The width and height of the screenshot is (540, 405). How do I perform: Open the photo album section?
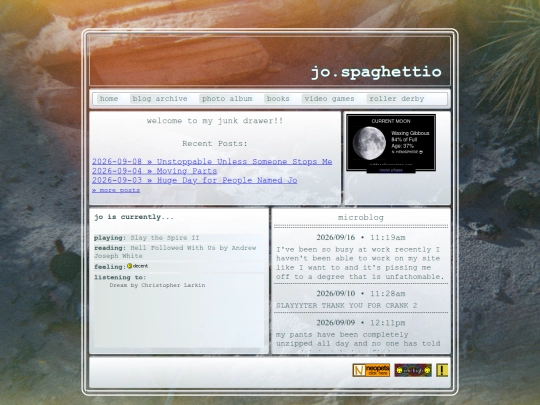click(227, 99)
